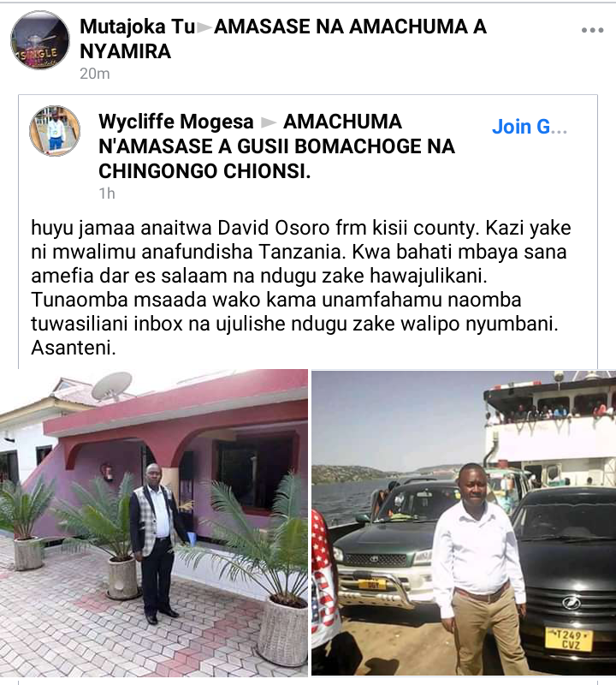616x685 pixels.
Task: Click the word Asanteni in the post
Action: (x=74, y=348)
